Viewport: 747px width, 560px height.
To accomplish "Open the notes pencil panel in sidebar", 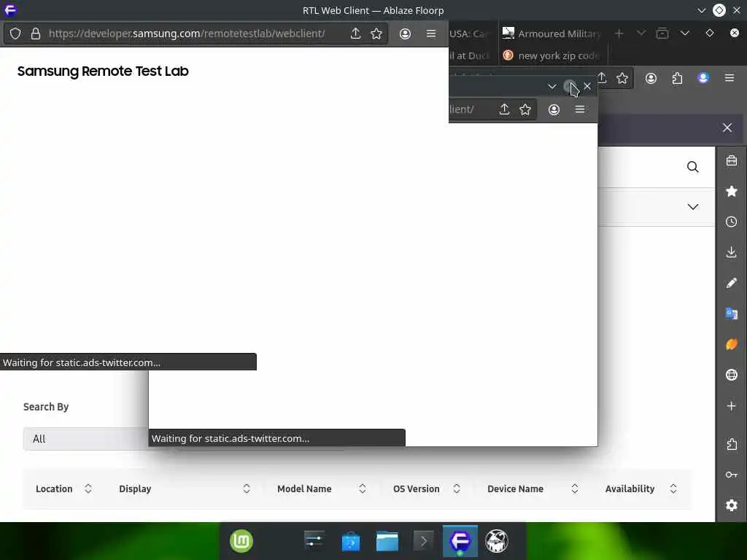I will [x=731, y=283].
